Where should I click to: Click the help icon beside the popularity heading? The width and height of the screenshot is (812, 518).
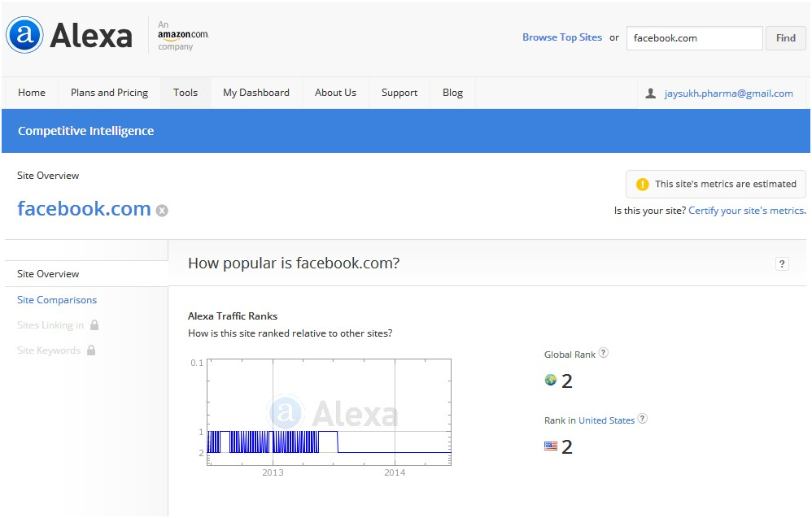click(782, 263)
